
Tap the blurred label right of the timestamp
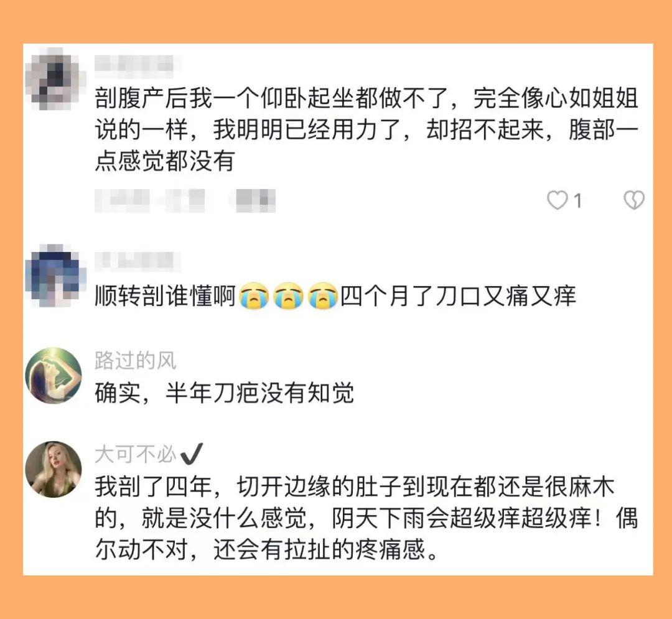pos(256,200)
